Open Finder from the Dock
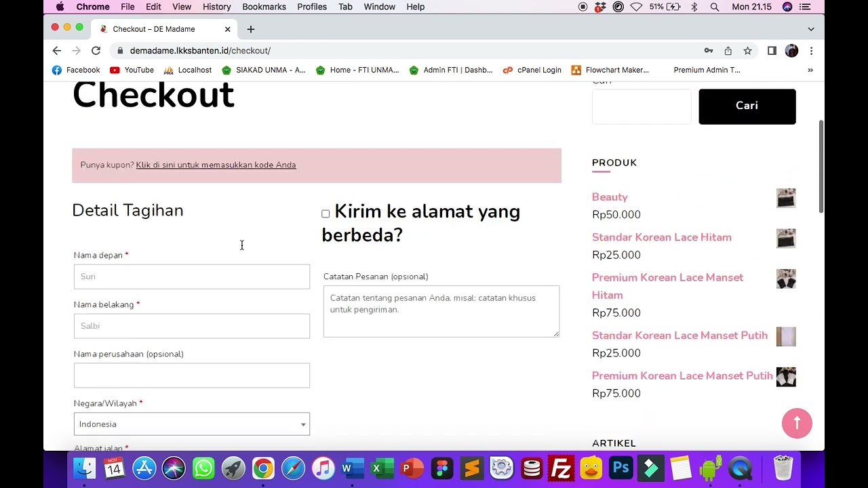The height and width of the screenshot is (488, 868). (x=85, y=468)
